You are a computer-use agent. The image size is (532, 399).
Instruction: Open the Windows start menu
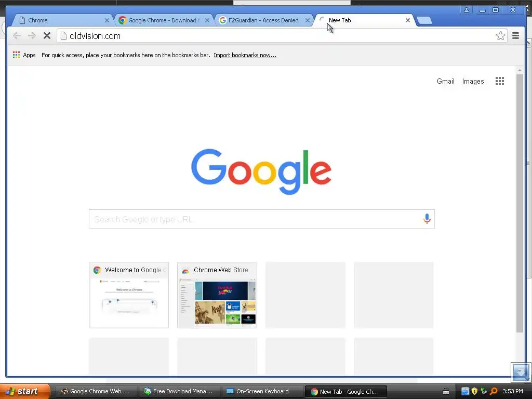pyautogui.click(x=25, y=391)
